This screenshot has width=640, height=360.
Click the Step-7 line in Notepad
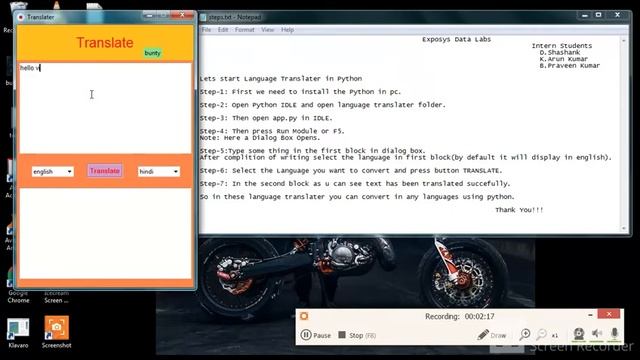355,184
